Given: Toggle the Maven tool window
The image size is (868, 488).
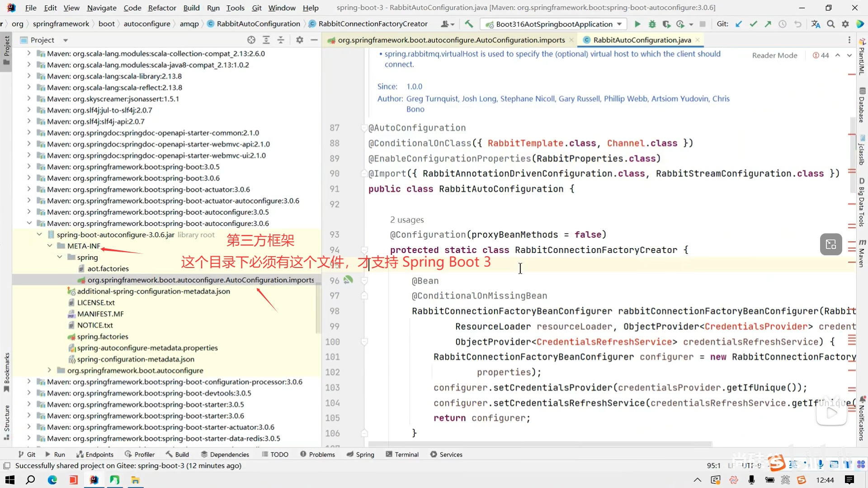Looking at the screenshot, I should 862,253.
